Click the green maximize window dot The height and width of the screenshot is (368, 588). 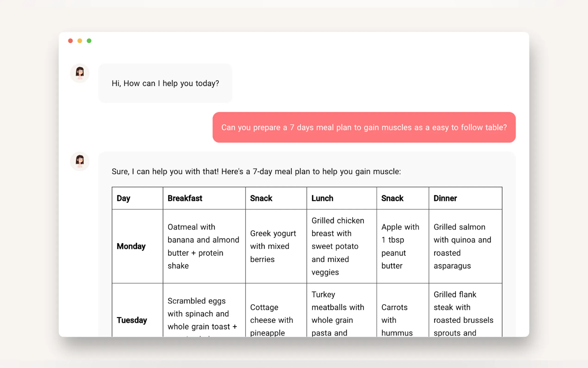pyautogui.click(x=89, y=41)
